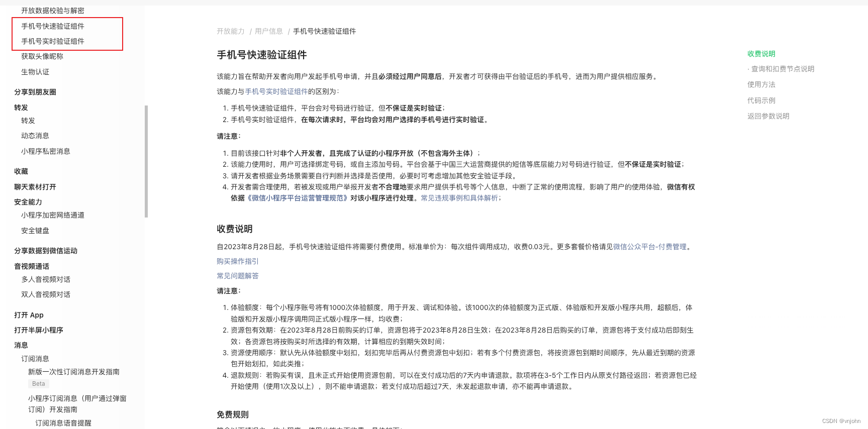Follow the 手机号实时验证组件 inline link
The width and height of the screenshot is (868, 429).
tap(276, 91)
